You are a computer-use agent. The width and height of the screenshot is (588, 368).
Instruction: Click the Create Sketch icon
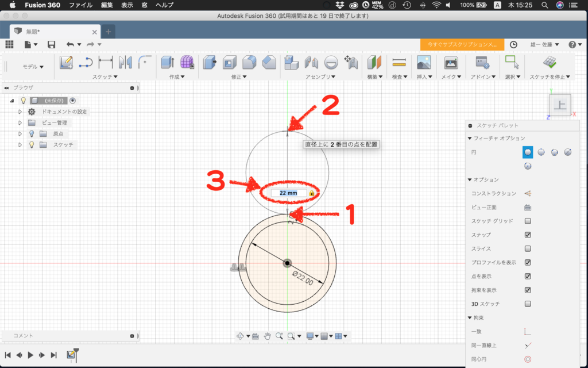[67, 62]
